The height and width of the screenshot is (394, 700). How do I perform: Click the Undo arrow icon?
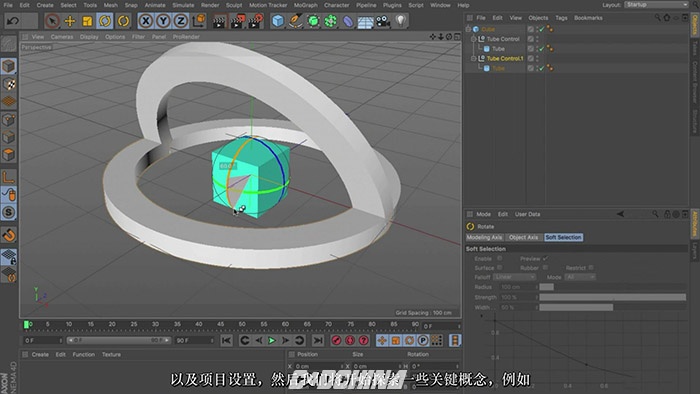(13, 21)
